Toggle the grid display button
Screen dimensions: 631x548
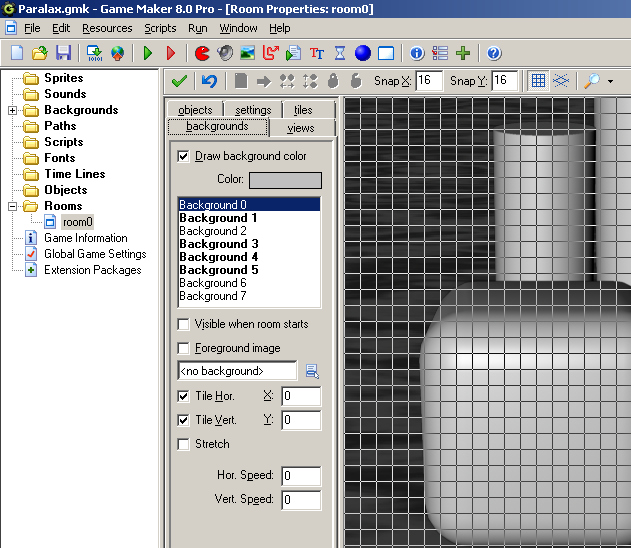[538, 81]
